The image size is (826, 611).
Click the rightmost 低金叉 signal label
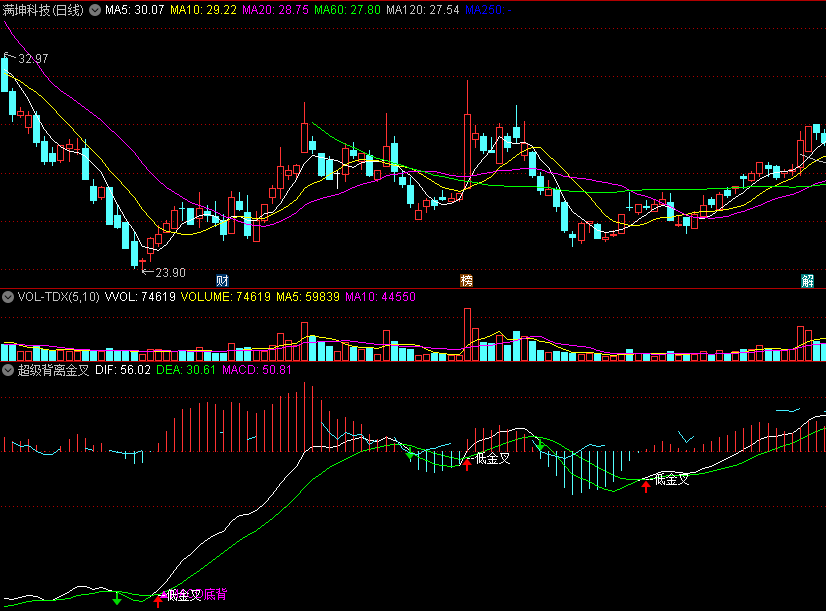pyautogui.click(x=672, y=480)
